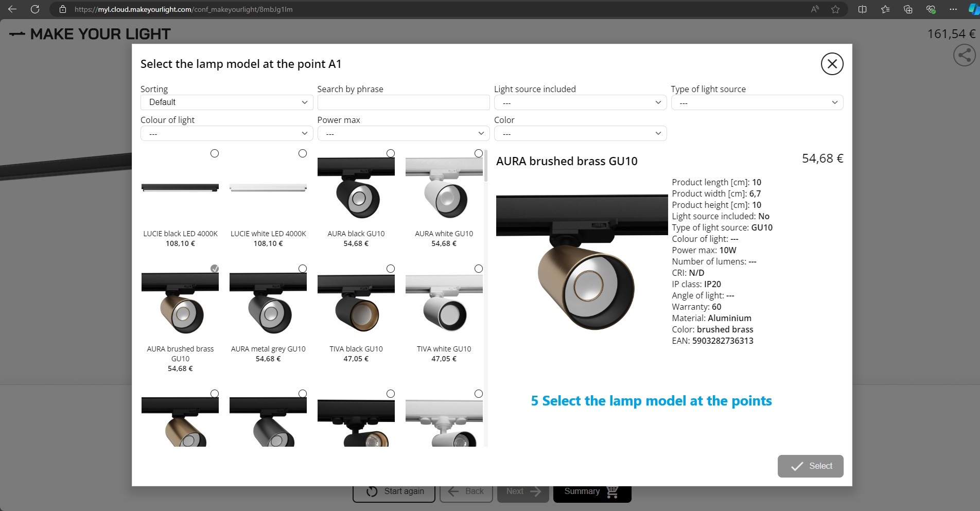Image resolution: width=980 pixels, height=511 pixels.
Task: Open the browser favorites list icon
Action: [885, 9]
